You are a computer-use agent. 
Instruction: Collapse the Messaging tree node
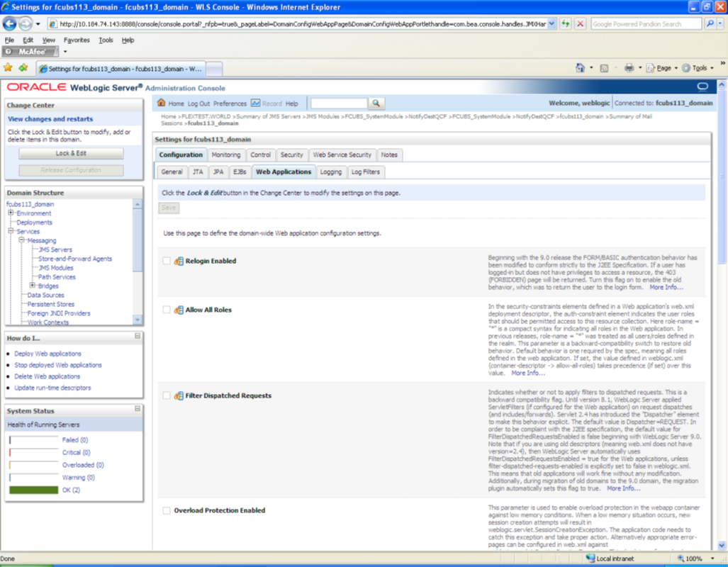tap(21, 240)
